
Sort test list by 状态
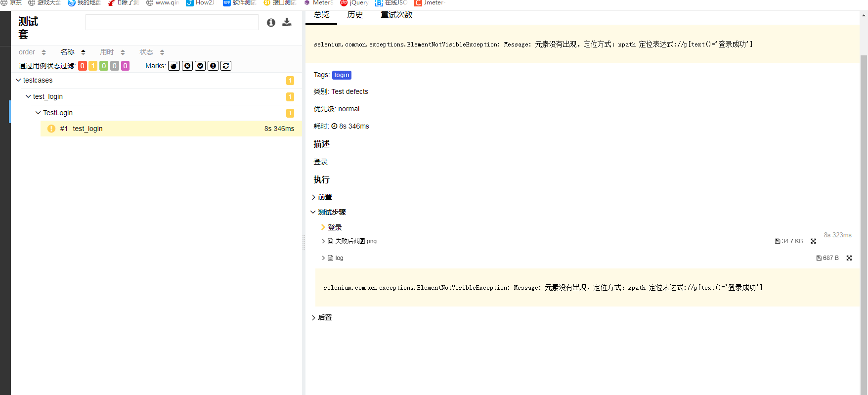coord(152,52)
